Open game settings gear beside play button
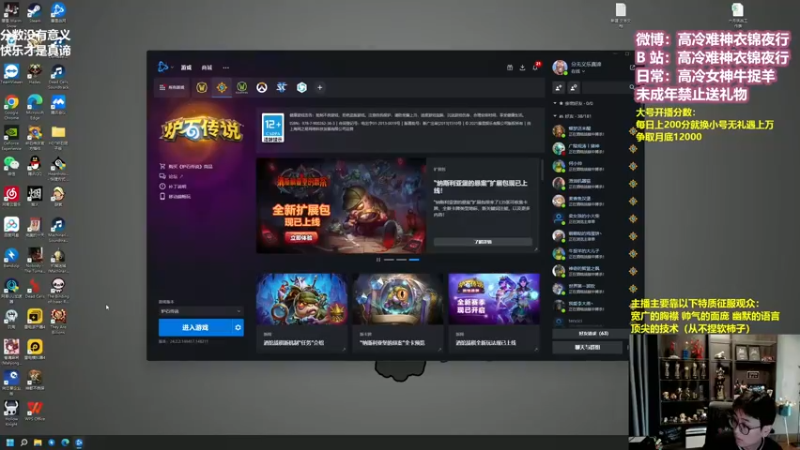Screen dimensions: 800x450 (x=238, y=328)
